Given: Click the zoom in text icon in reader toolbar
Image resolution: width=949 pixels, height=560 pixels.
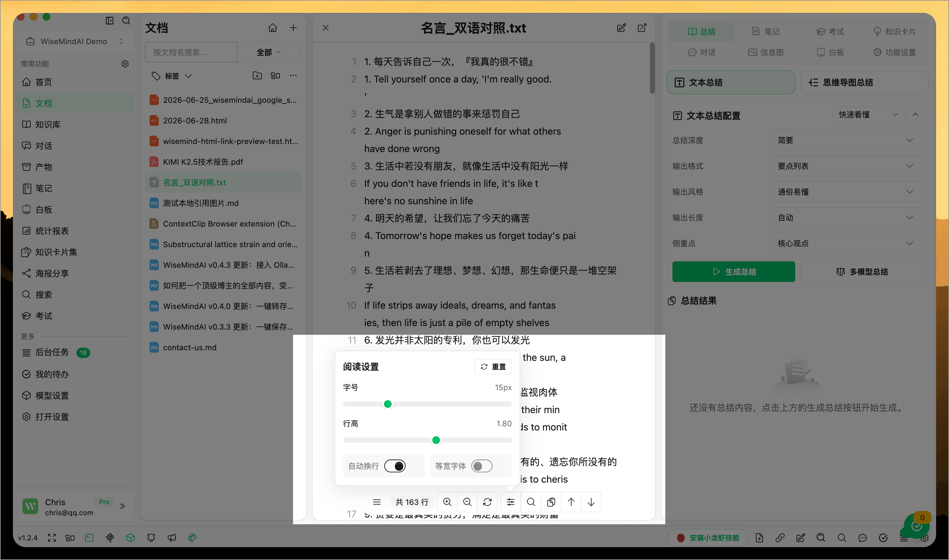Looking at the screenshot, I should tap(447, 502).
